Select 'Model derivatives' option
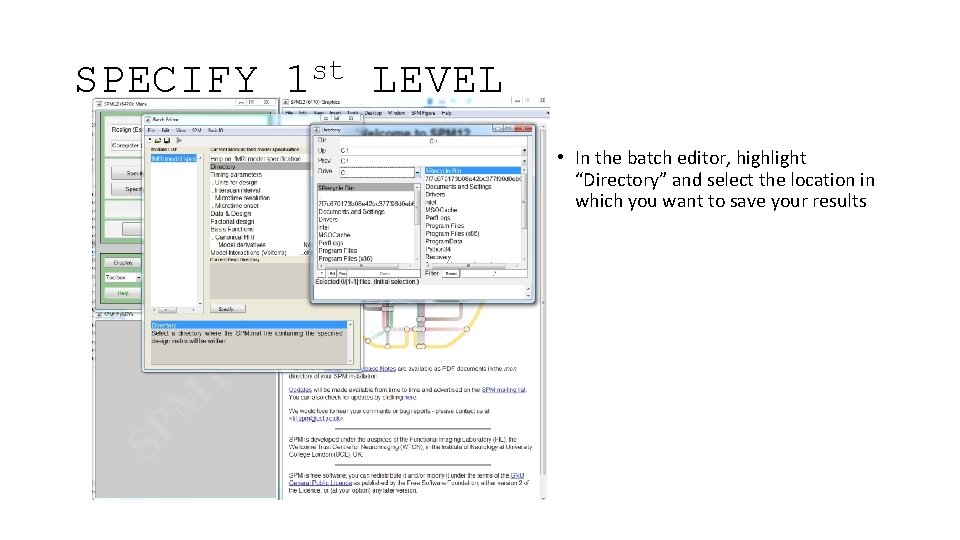960x540 pixels. [x=242, y=245]
